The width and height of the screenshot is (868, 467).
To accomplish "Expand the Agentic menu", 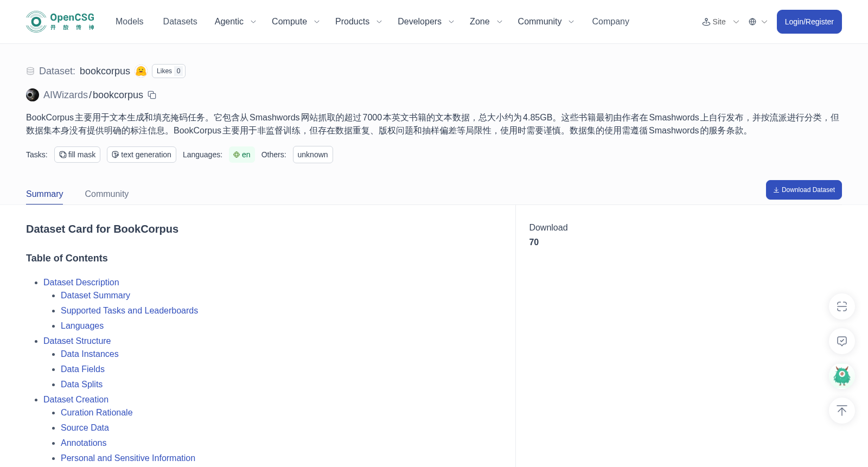I will 235,22.
